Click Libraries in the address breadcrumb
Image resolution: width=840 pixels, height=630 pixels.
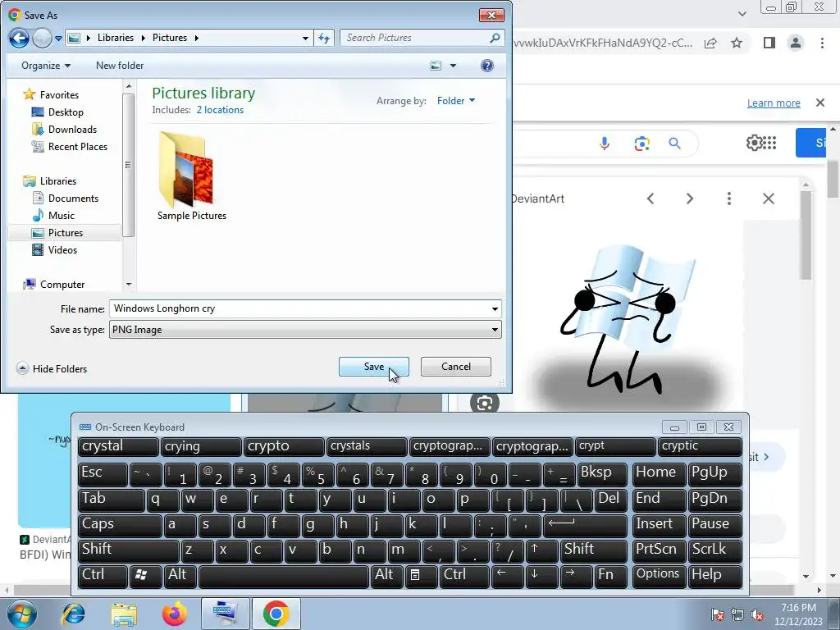point(116,38)
